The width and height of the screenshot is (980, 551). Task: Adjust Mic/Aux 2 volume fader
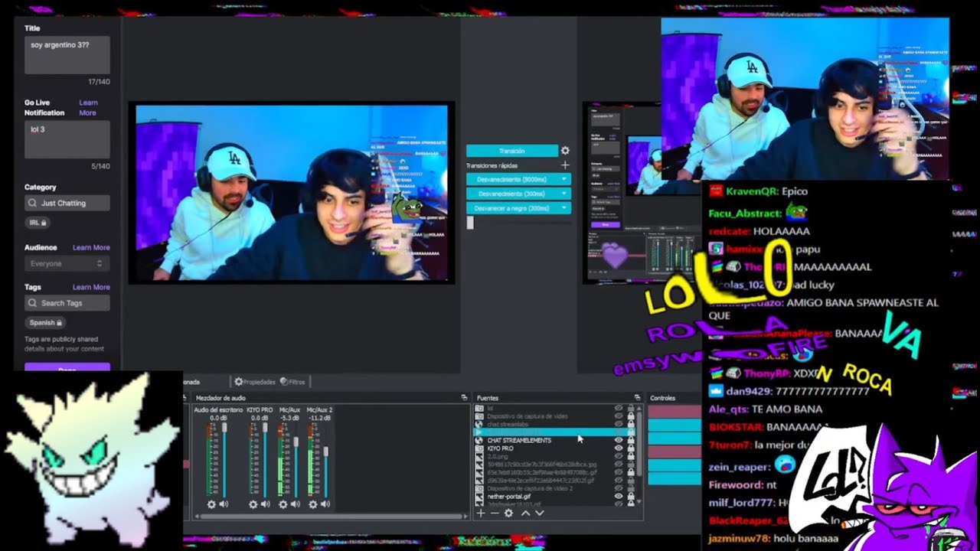(x=326, y=452)
